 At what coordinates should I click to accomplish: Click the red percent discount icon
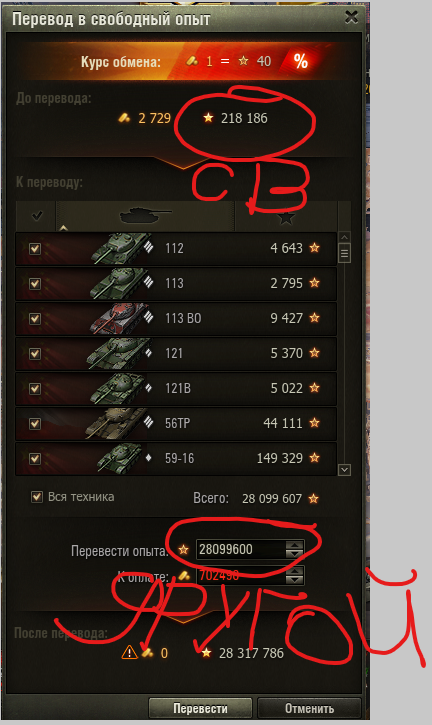click(x=300, y=61)
